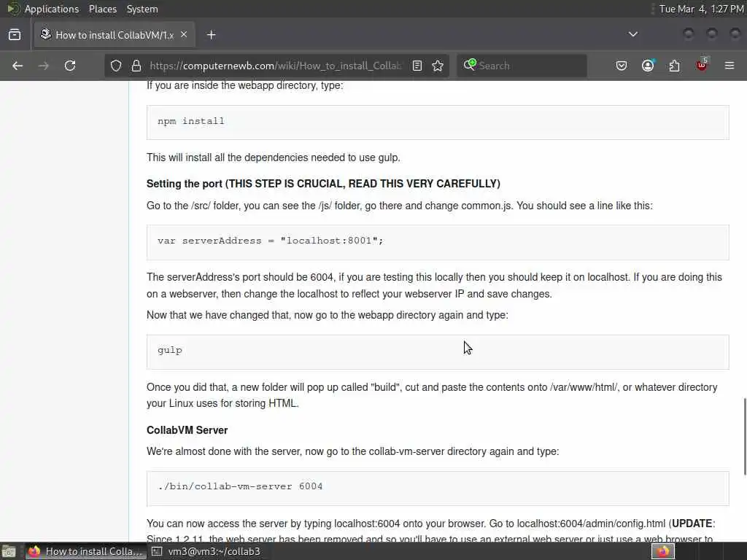747x560 pixels.
Task: Open a new tab with plus button
Action: tap(212, 35)
